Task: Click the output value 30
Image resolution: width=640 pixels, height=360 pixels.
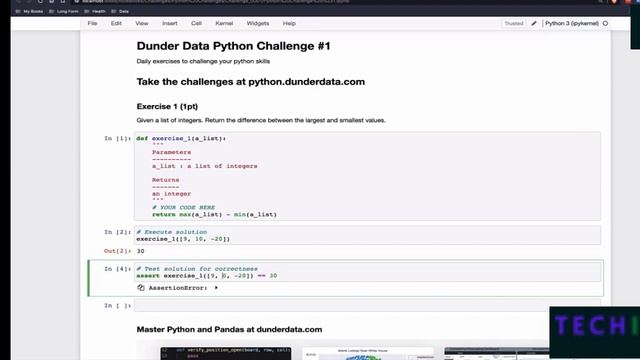Action: click(x=140, y=251)
